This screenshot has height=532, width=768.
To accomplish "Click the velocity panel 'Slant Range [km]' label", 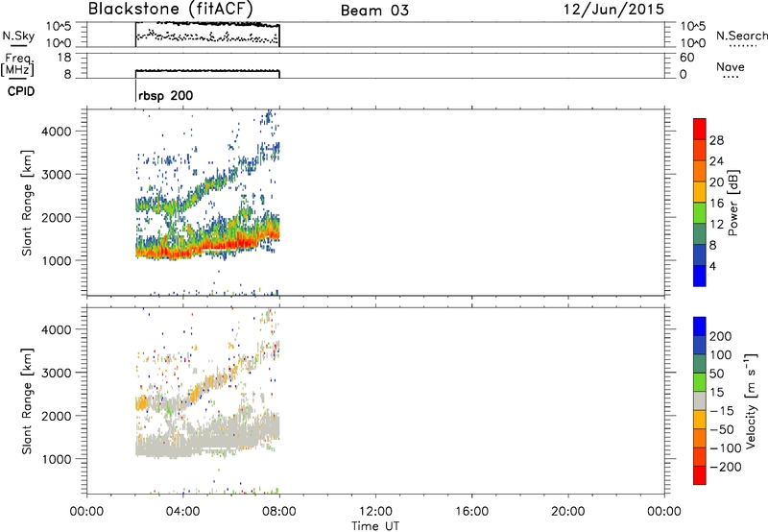I will (x=27, y=400).
